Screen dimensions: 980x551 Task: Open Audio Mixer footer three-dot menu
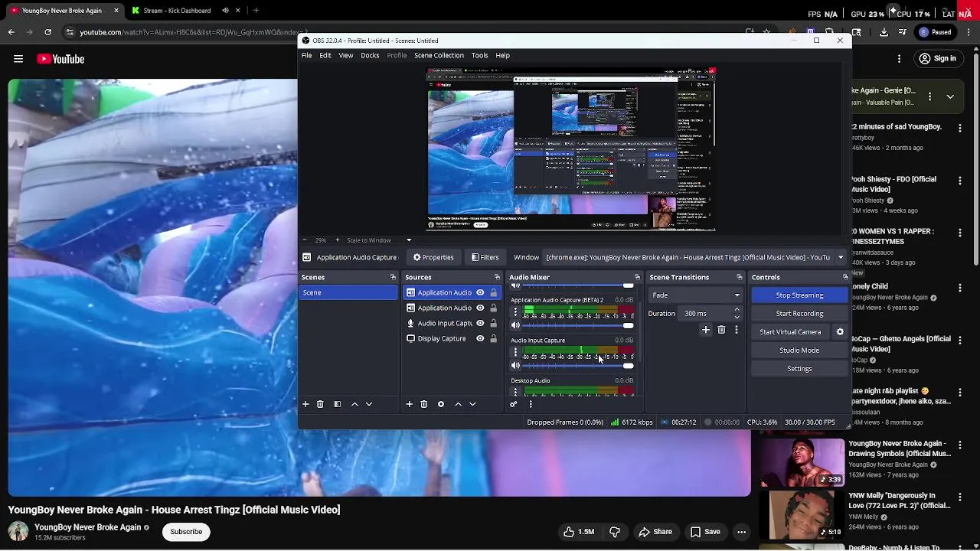pos(530,404)
